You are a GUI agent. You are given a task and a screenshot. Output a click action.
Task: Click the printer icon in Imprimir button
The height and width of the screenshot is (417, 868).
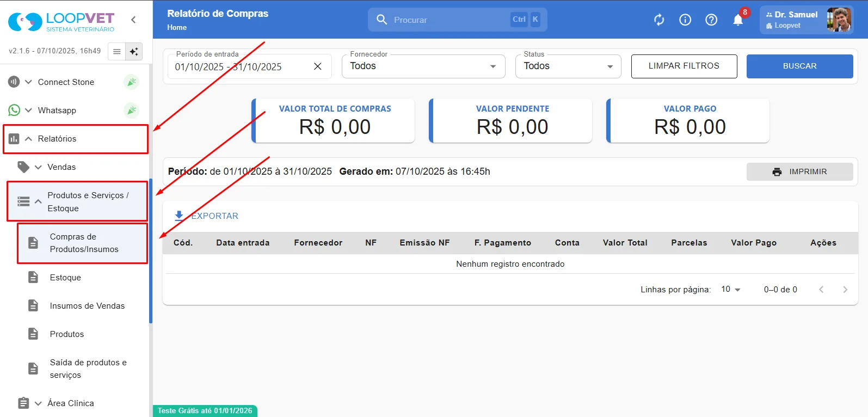point(777,171)
